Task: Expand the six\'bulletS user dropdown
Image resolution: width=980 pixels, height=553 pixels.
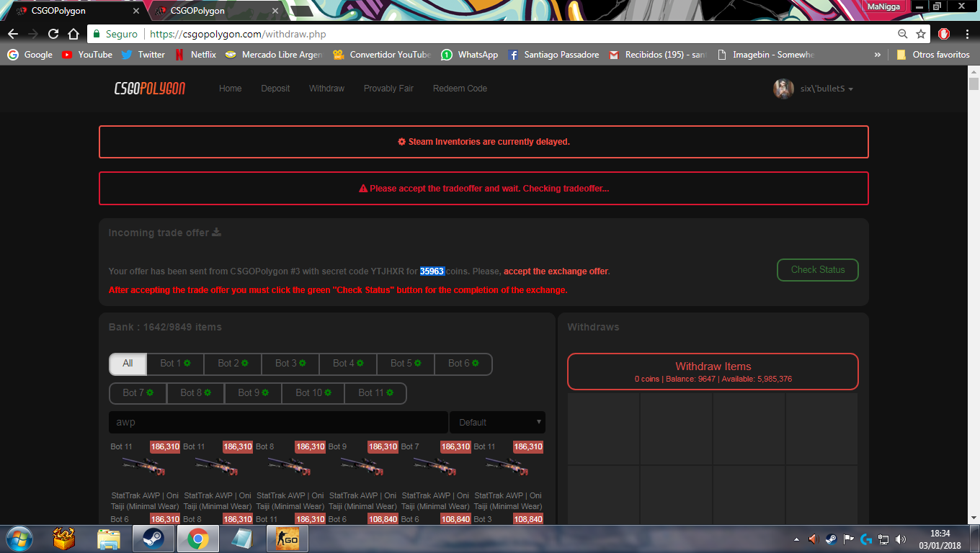Action: click(827, 89)
